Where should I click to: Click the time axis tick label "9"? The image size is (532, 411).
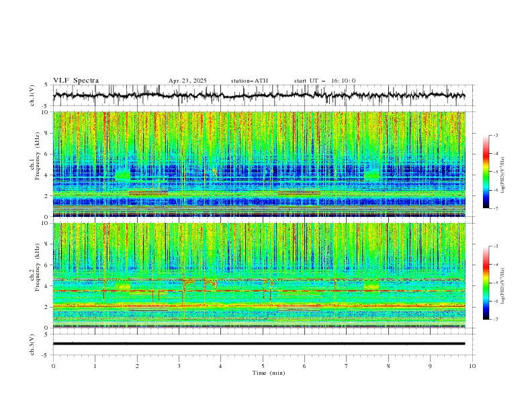click(430, 366)
